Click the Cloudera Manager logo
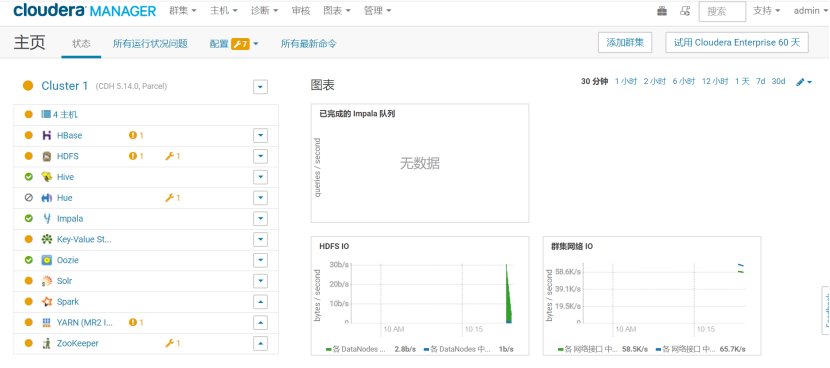Viewport: 830px width, 368px height. tap(85, 11)
